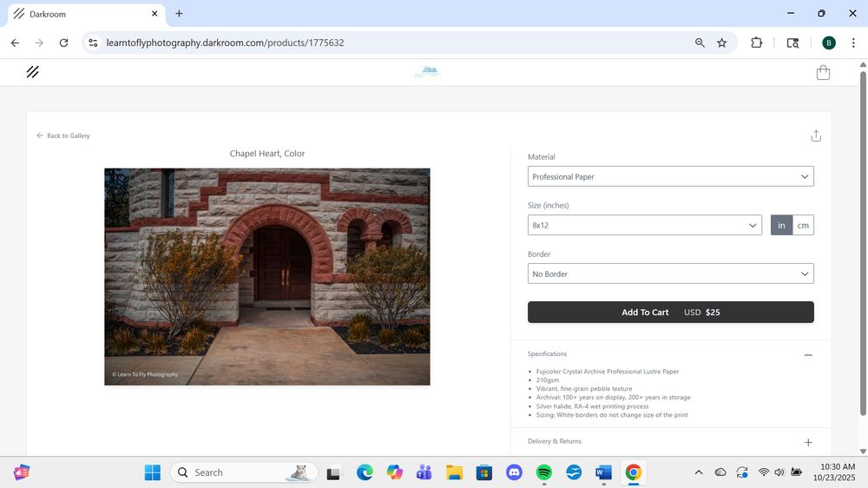Viewport: 868px width, 488px height.
Task: Click the page vertical scrollbar
Action: (x=863, y=242)
